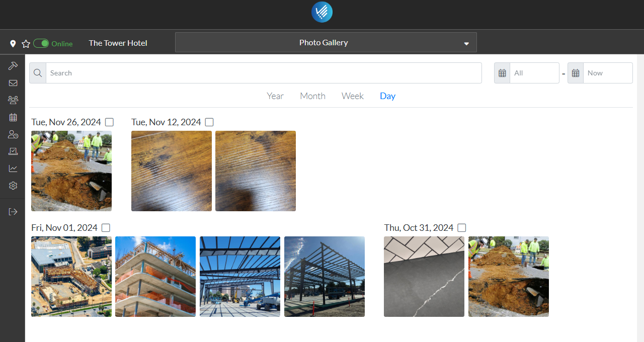Open the cracked gray wall photo
The width and height of the screenshot is (644, 342).
424,277
